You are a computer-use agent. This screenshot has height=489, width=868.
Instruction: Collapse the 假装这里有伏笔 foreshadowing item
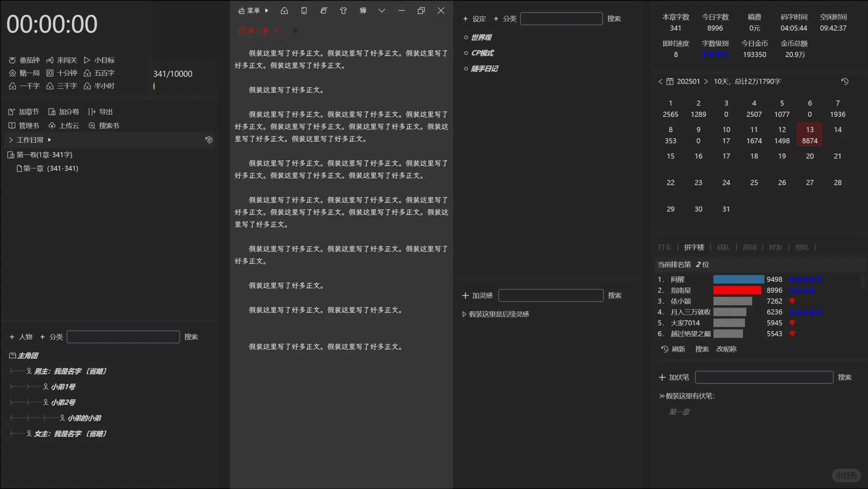click(x=662, y=396)
